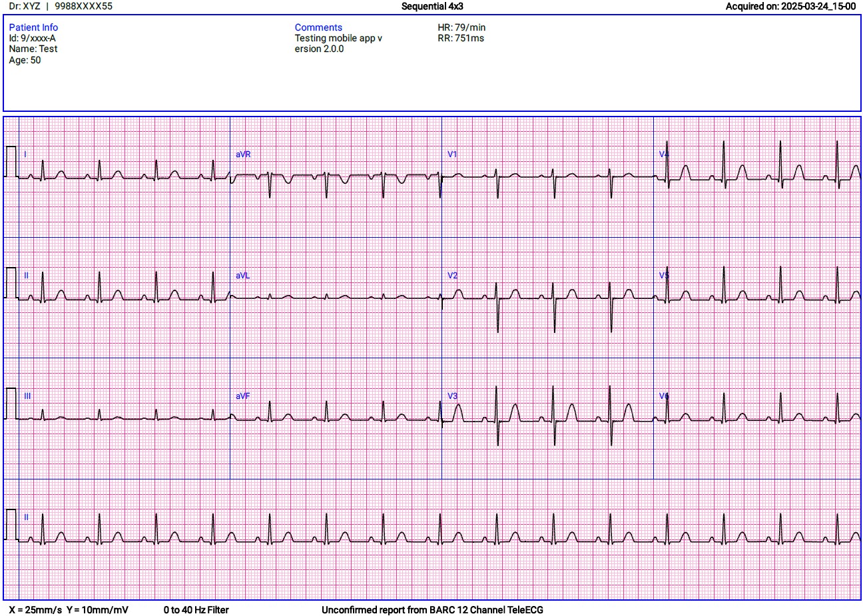Click the aVR lead label

[x=243, y=154]
